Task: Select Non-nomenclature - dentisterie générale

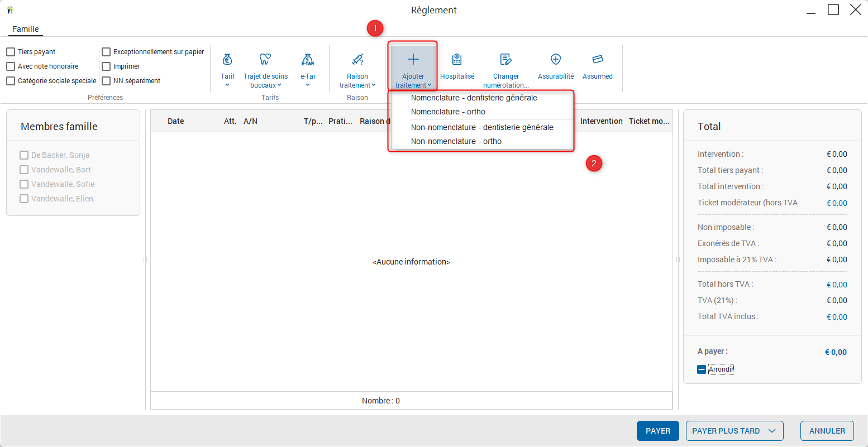Action: (483, 127)
